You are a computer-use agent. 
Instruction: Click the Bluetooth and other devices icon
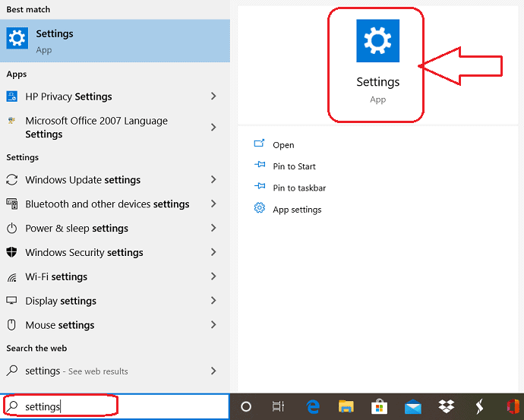click(11, 204)
